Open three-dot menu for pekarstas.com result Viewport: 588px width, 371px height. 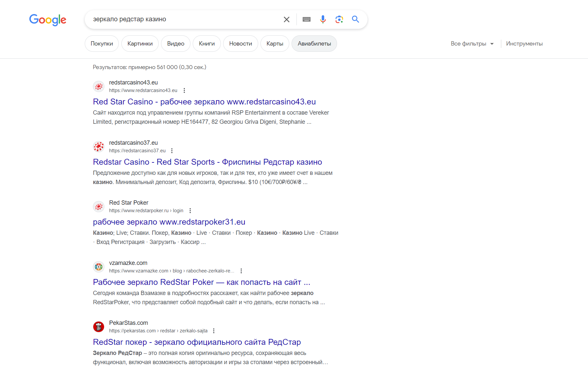tap(214, 331)
